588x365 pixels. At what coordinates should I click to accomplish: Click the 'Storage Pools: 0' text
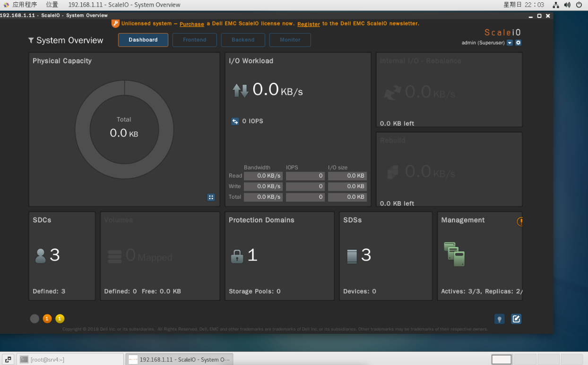[x=255, y=291]
